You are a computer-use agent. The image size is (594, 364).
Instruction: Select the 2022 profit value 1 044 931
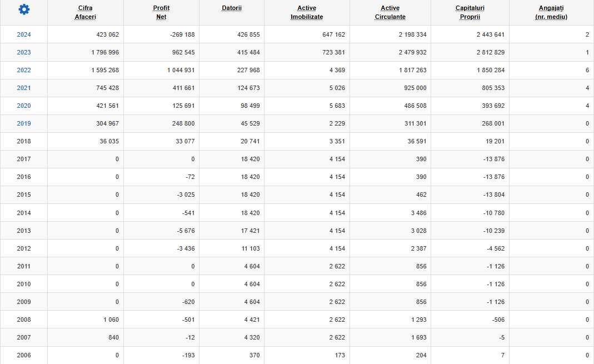pos(181,70)
